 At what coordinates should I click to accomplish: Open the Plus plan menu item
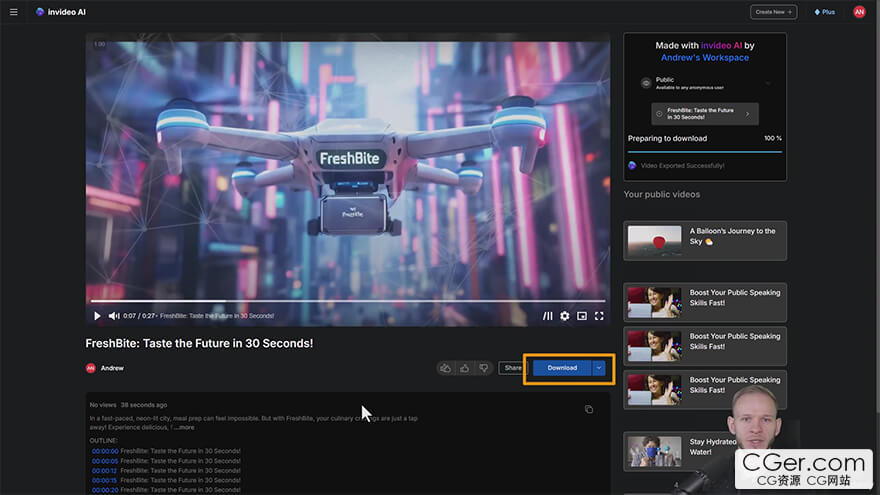pyautogui.click(x=824, y=12)
